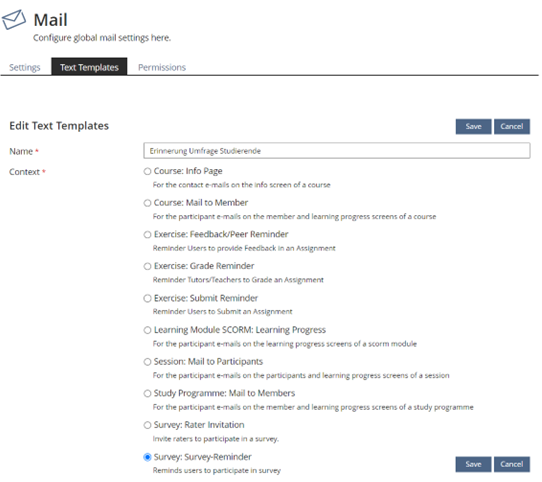
Task: Choose Exercise: Feedback/Peer Reminder radio
Action: pyautogui.click(x=148, y=234)
